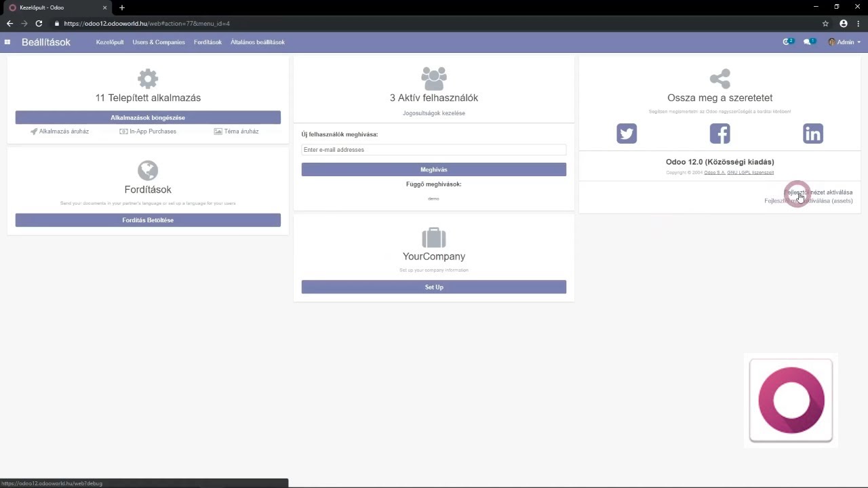Bookmark the page with the star icon
868x488 pixels.
825,23
